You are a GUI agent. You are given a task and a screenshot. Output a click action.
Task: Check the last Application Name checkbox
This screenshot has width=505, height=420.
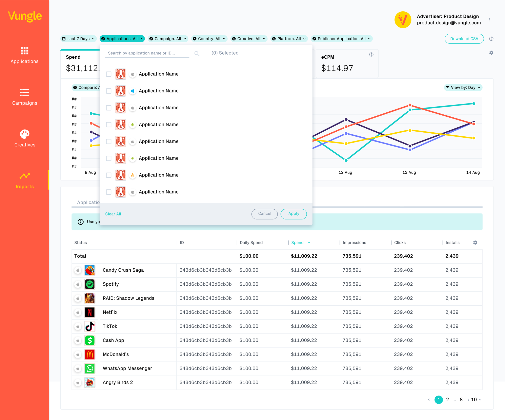pyautogui.click(x=109, y=192)
